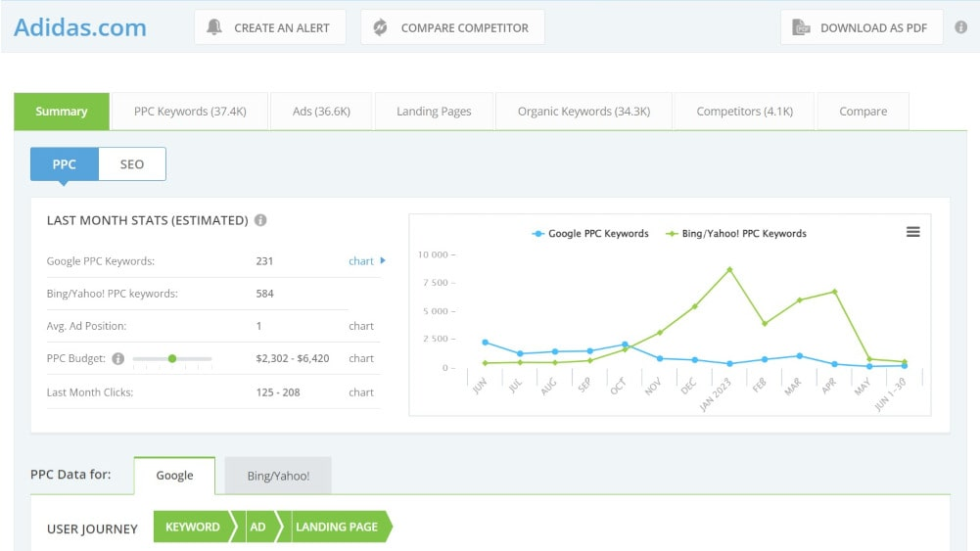Image resolution: width=980 pixels, height=551 pixels.
Task: Open the chart hamburger menu icon
Action: 913,232
